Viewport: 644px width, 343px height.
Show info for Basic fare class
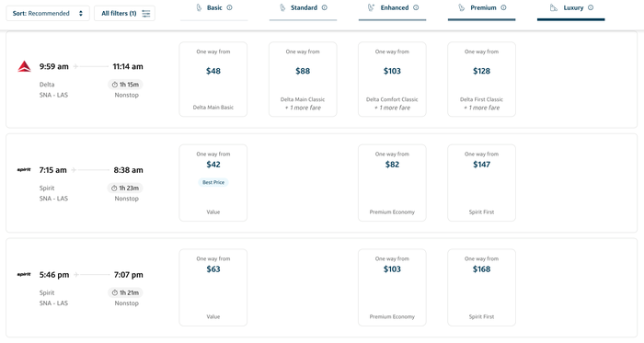point(230,7)
